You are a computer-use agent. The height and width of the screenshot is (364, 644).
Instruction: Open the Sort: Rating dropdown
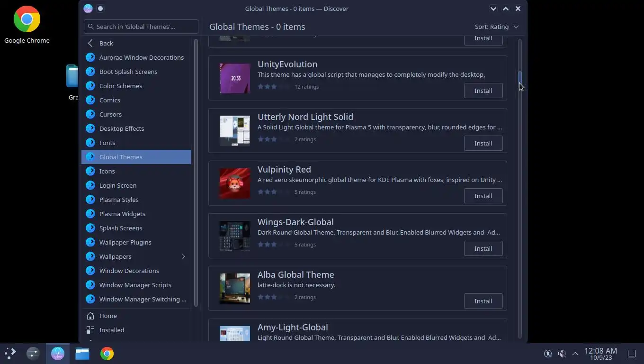coord(497,27)
